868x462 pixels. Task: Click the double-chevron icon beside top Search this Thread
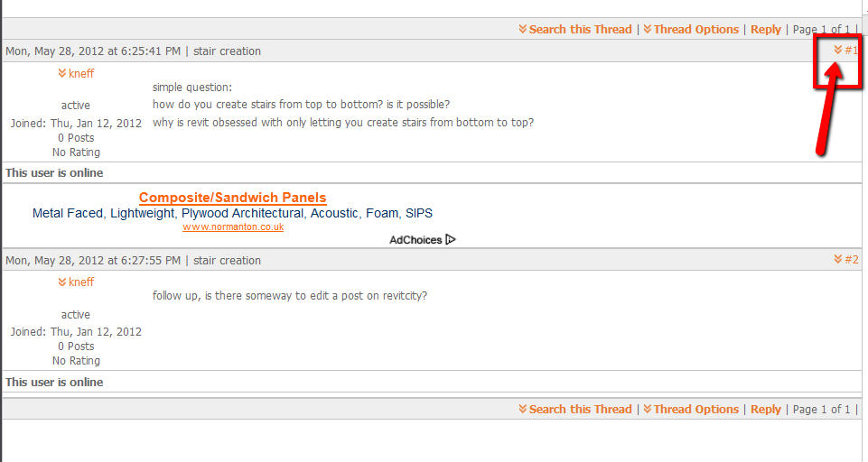[523, 30]
